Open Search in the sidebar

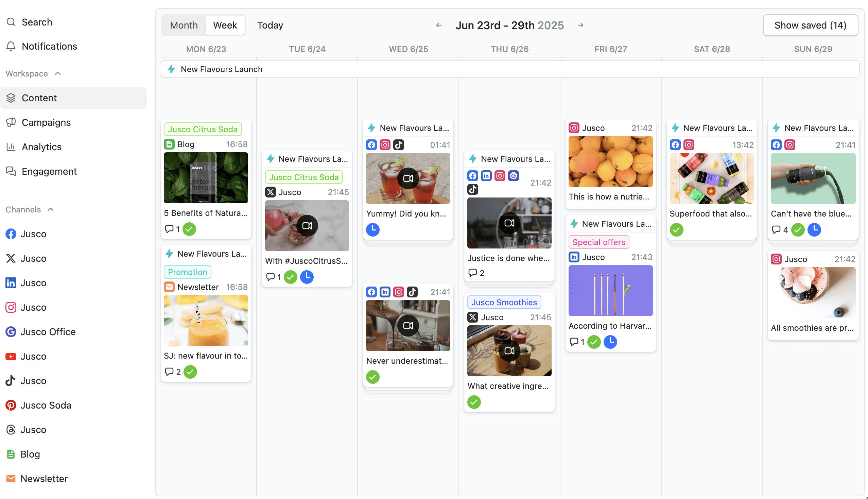click(37, 22)
